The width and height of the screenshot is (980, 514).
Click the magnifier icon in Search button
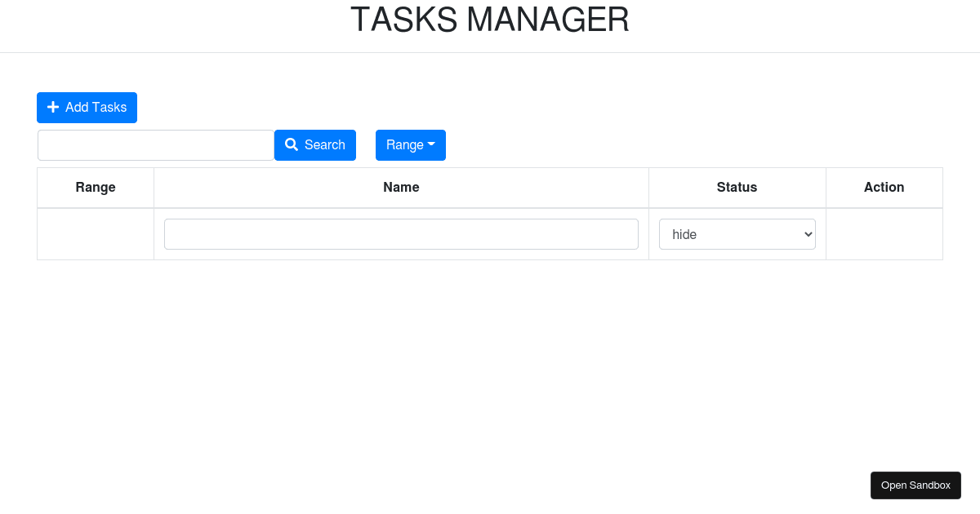(x=292, y=144)
